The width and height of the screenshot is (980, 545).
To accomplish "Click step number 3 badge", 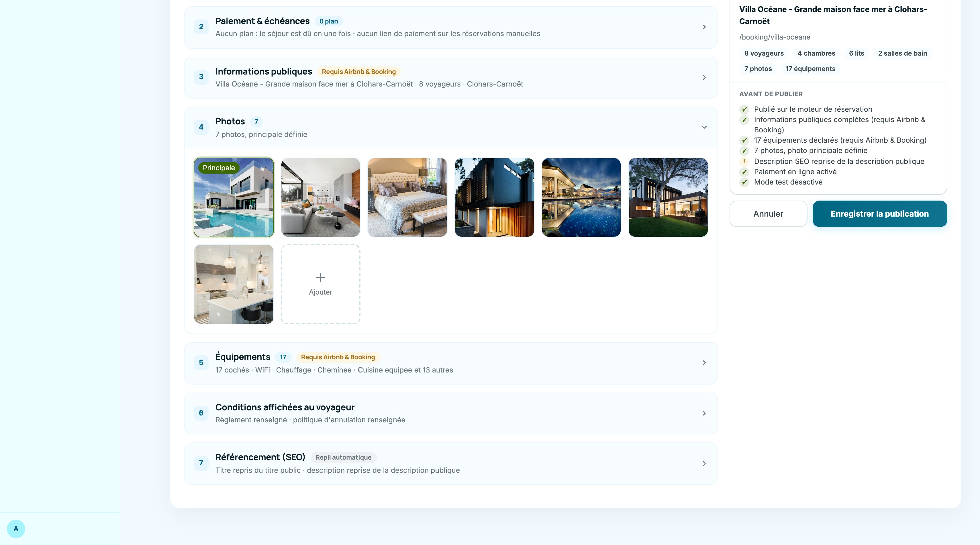I will pyautogui.click(x=201, y=77).
